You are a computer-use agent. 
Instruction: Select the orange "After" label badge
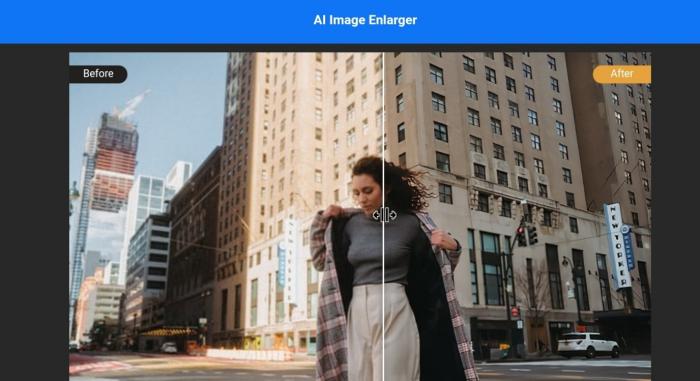(622, 74)
